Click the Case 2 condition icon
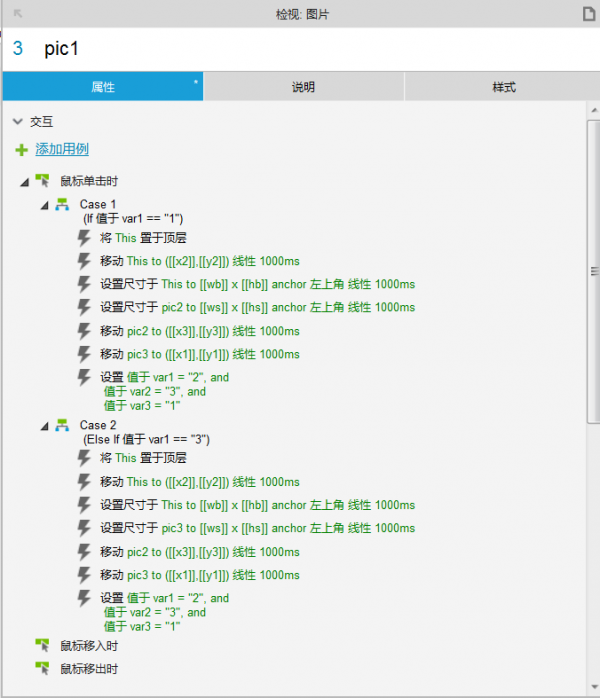 pyautogui.click(x=61, y=426)
